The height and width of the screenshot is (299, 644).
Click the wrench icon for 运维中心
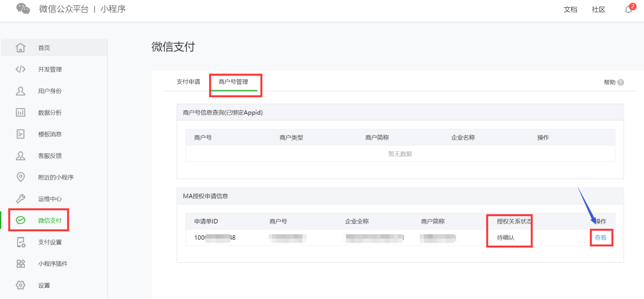(21, 199)
